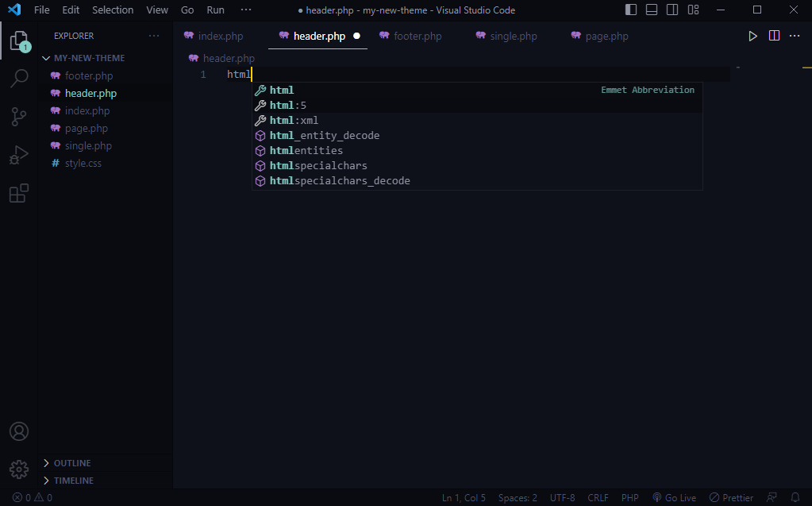
Task: Open the Edit menu
Action: (71, 10)
